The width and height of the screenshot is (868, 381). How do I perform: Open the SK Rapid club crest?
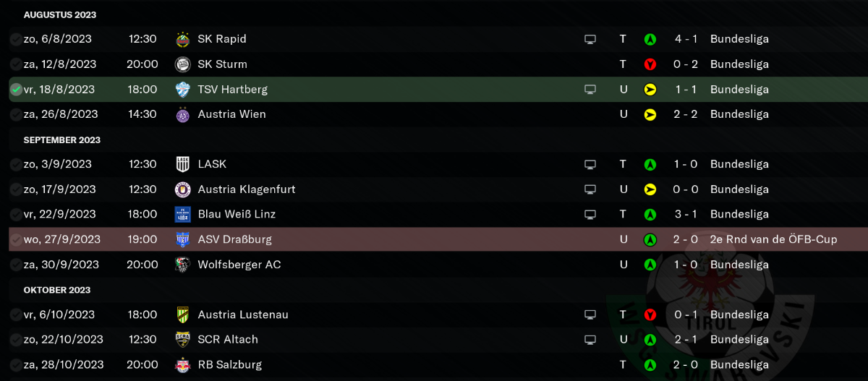click(x=183, y=39)
